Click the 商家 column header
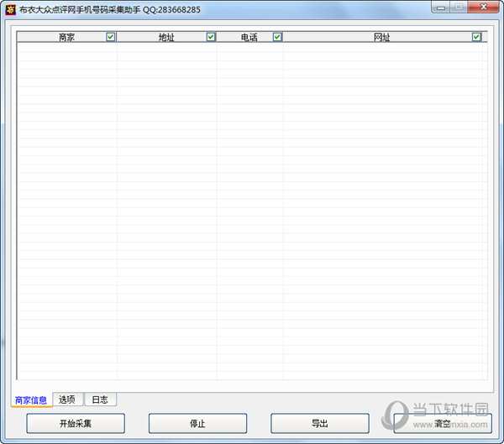The height and width of the screenshot is (444, 504). 66,37
